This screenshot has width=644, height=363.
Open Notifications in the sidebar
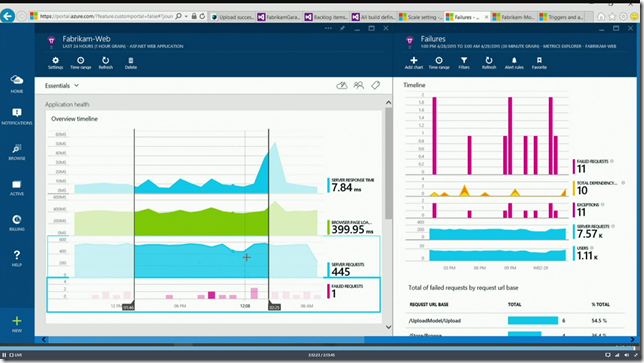pos(17,116)
